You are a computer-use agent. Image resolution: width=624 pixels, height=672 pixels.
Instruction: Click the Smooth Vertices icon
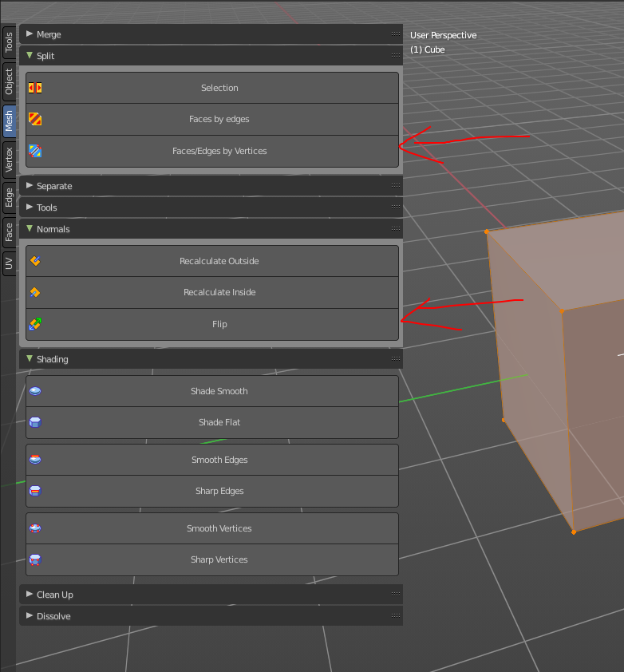point(35,528)
